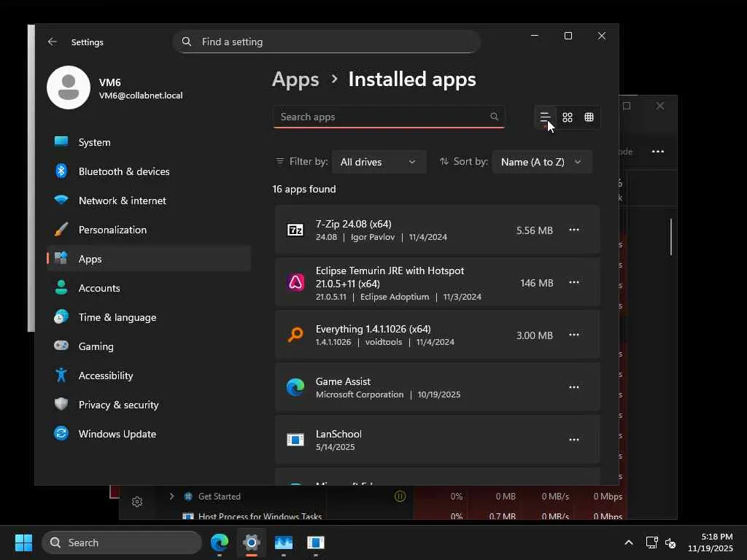Click the Settings gear taskbar icon
747x560 pixels.
[252, 542]
